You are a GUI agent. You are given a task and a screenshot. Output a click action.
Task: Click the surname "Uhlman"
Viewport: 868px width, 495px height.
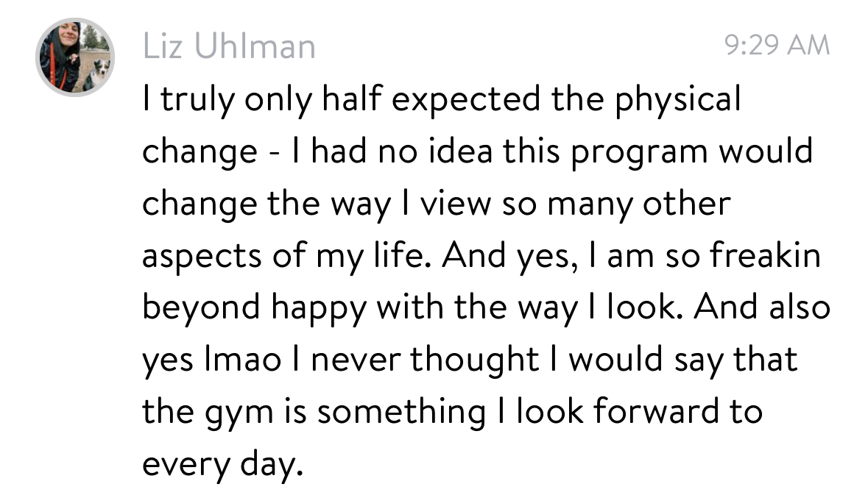pos(254,48)
